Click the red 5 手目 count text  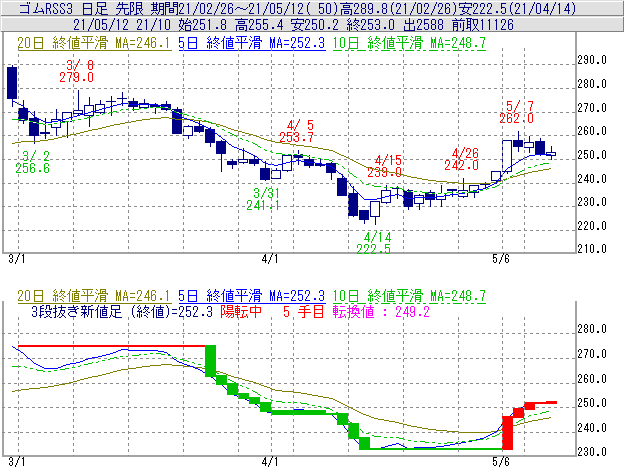304,311
